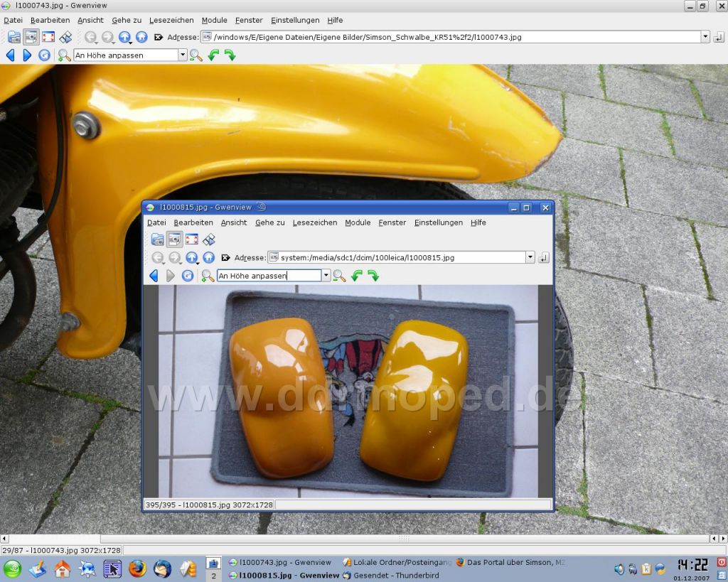Go to next image in l1000743.jpg window
Viewport: 728px width, 582px height.
point(27,55)
